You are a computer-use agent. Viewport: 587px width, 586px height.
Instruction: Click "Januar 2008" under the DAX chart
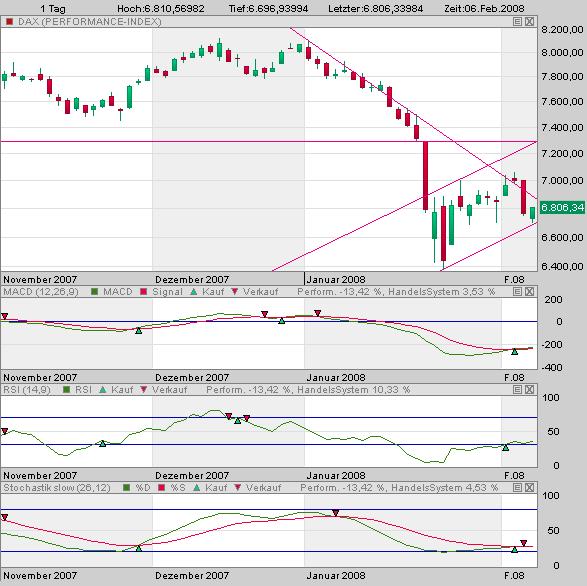coord(336,279)
